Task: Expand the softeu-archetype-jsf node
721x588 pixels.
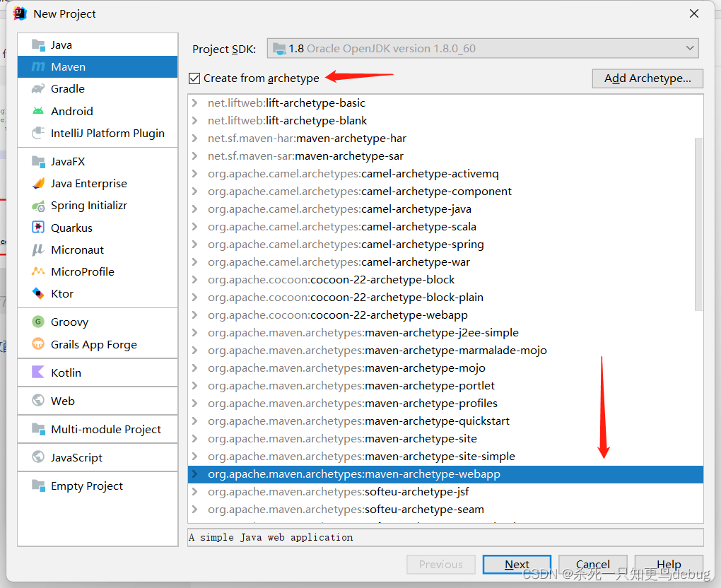Action: pos(195,492)
